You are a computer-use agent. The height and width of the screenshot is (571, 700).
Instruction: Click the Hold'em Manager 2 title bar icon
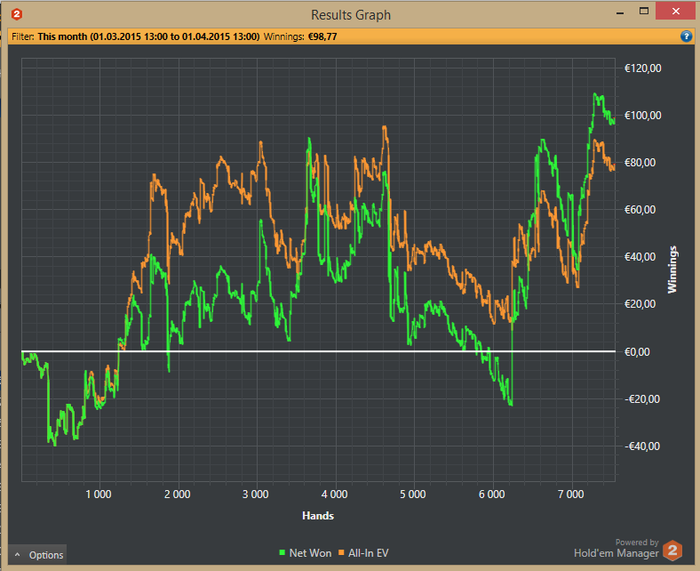click(x=17, y=14)
